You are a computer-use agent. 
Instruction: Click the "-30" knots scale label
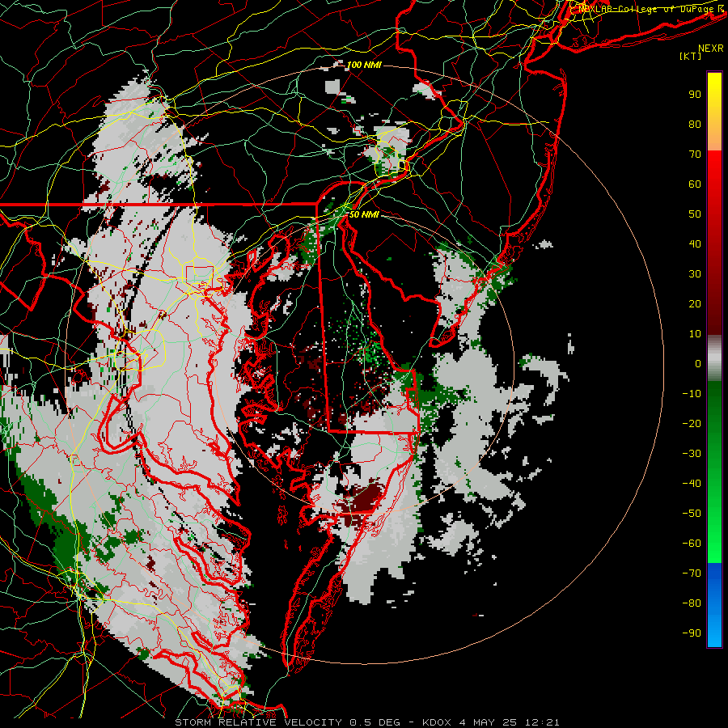click(692, 454)
